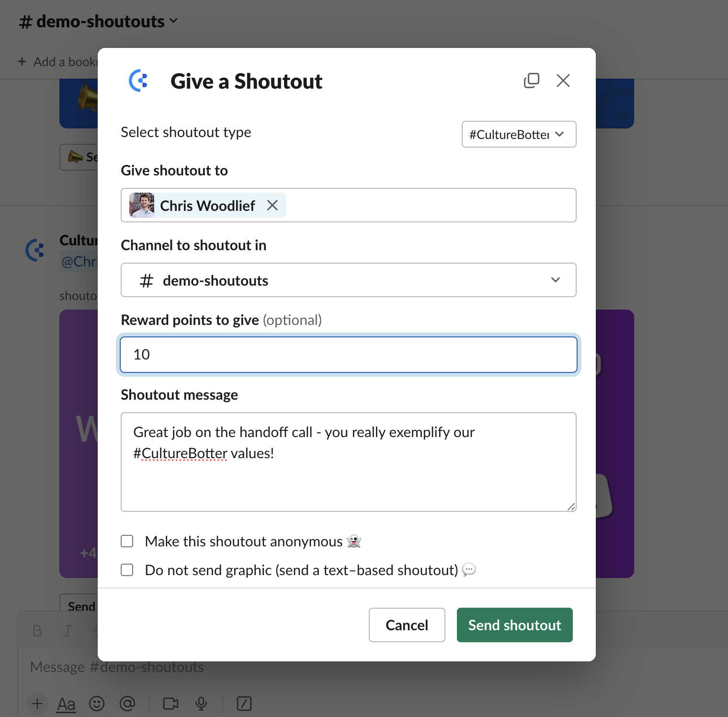Viewport: 728px width, 717px height.
Task: Click the record audio microphone icon
Action: pos(201,704)
